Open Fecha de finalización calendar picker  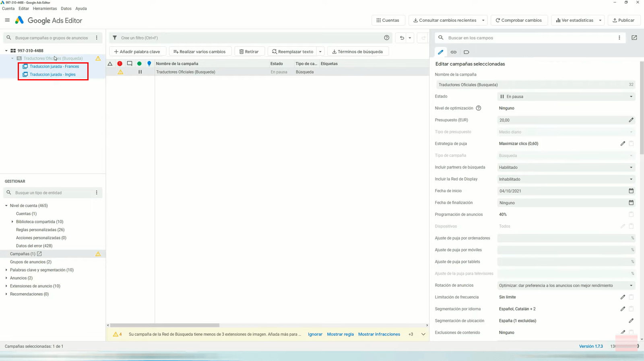(631, 203)
